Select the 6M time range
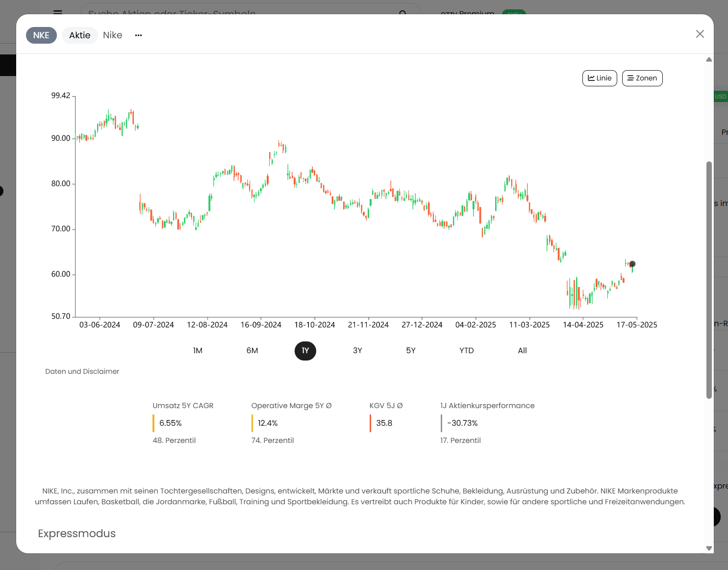Screen dimensions: 728x570 [x=252, y=351]
